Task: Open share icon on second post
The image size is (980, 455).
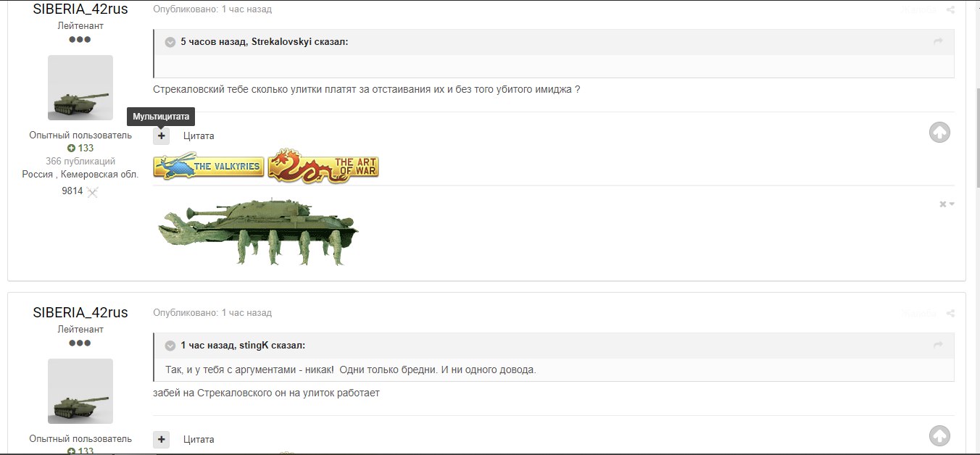Action: click(x=950, y=314)
